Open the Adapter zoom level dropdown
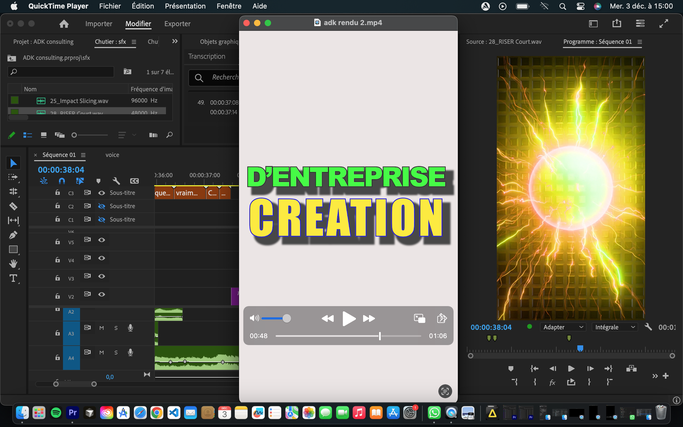This screenshot has height=427, width=683. coord(563,327)
